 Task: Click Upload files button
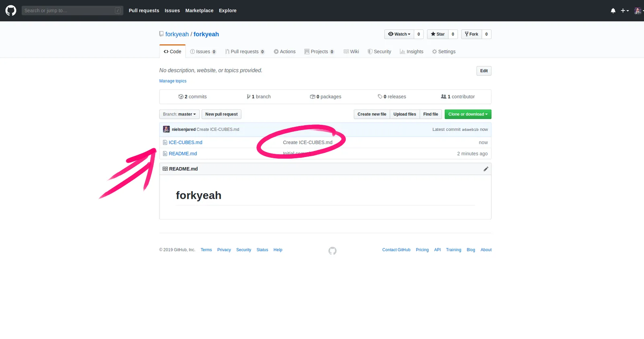(405, 114)
